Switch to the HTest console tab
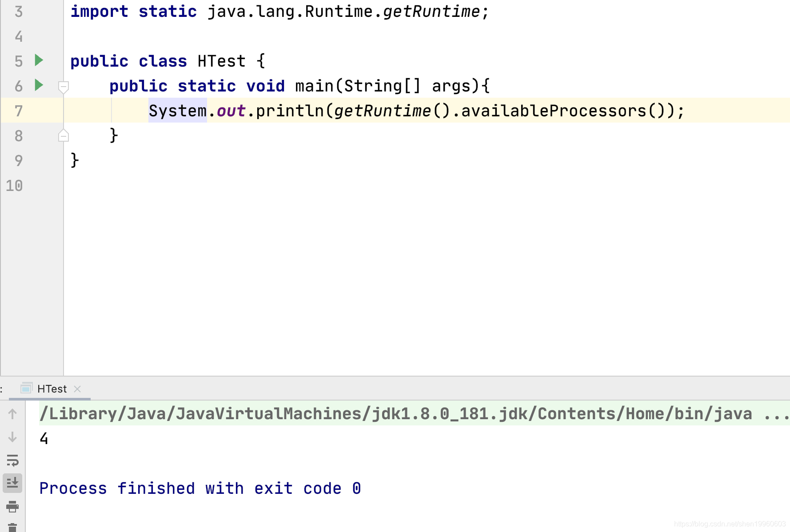 [52, 389]
